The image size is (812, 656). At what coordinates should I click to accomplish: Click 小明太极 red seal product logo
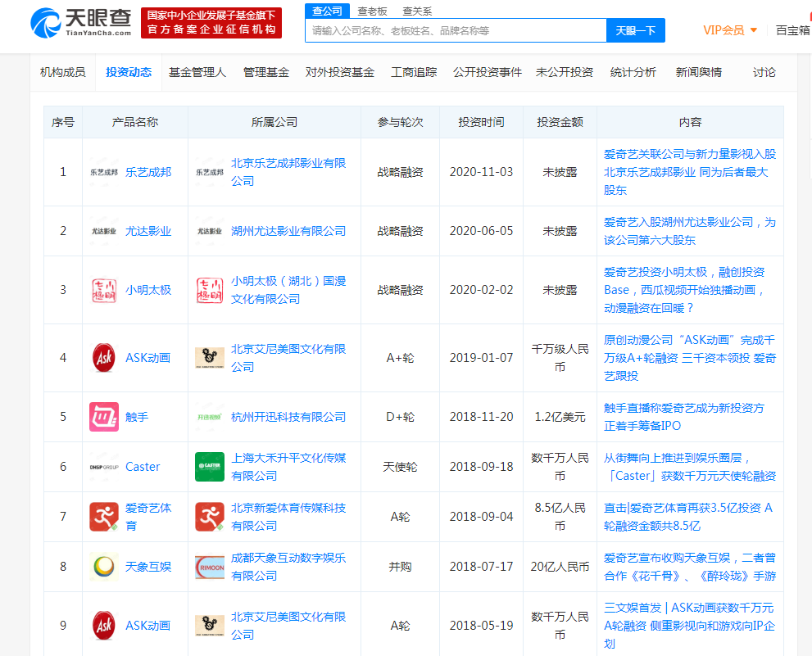coord(103,290)
